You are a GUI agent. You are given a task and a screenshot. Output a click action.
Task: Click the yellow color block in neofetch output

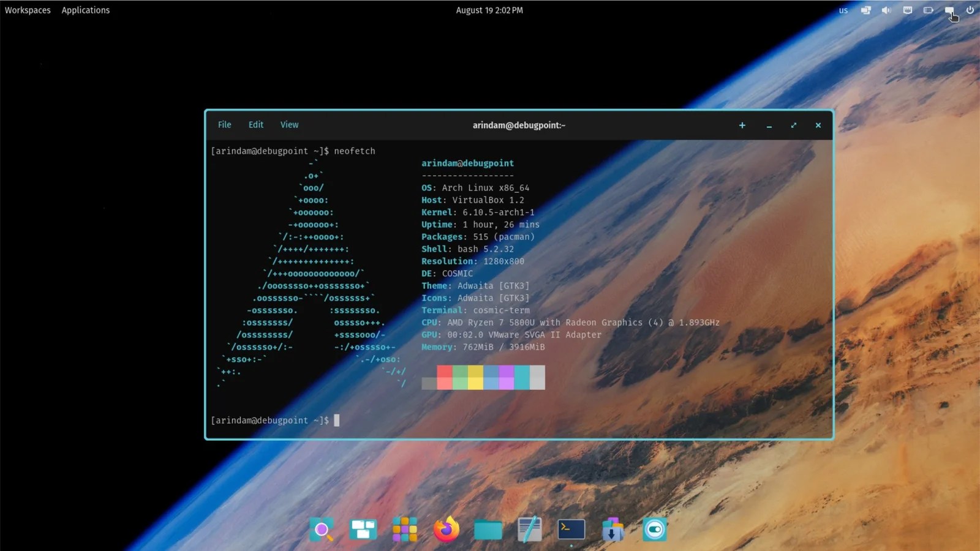(x=475, y=377)
